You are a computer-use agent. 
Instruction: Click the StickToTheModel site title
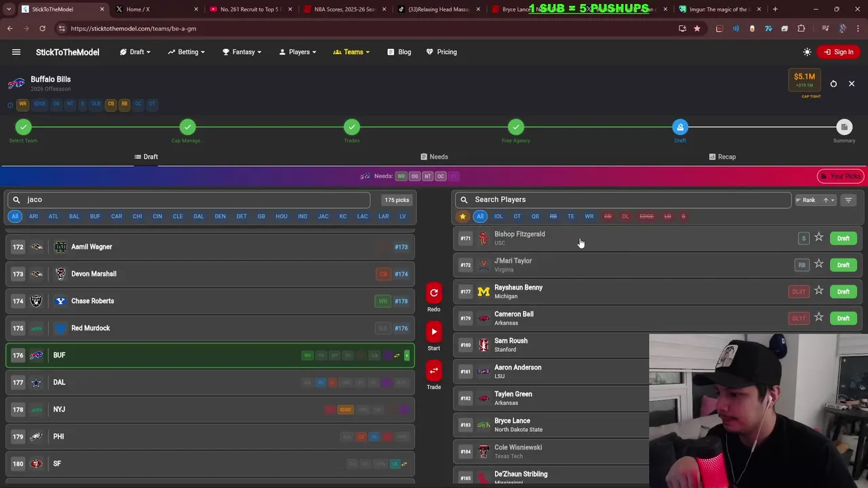coord(67,52)
